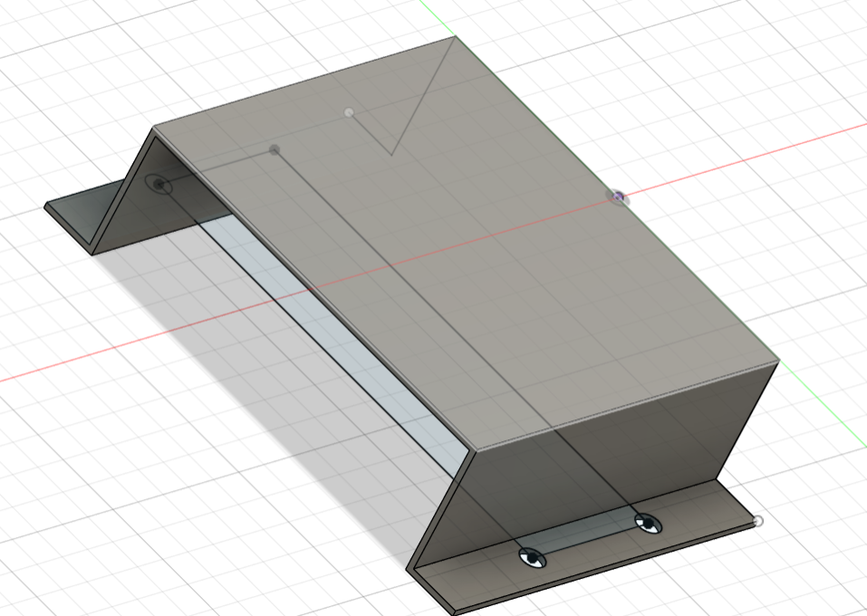
Task: Click the white point handle at the far right edge
Action: pyautogui.click(x=759, y=522)
